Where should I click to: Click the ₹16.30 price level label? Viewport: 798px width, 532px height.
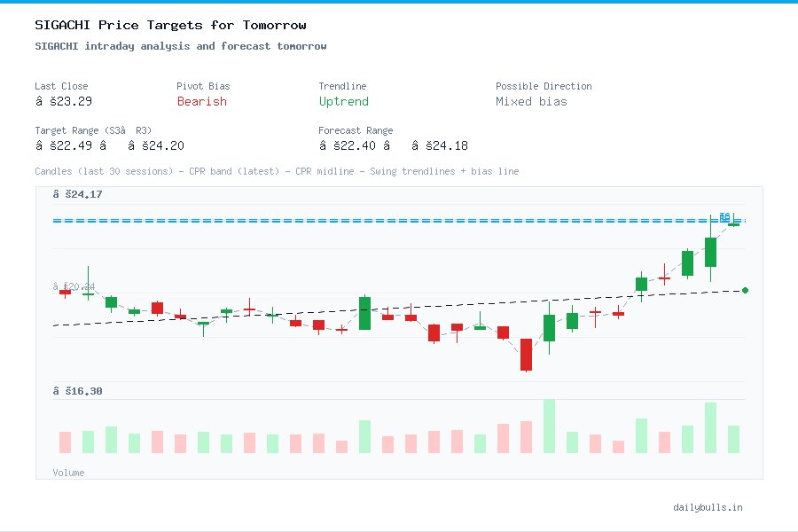pyautogui.click(x=78, y=391)
